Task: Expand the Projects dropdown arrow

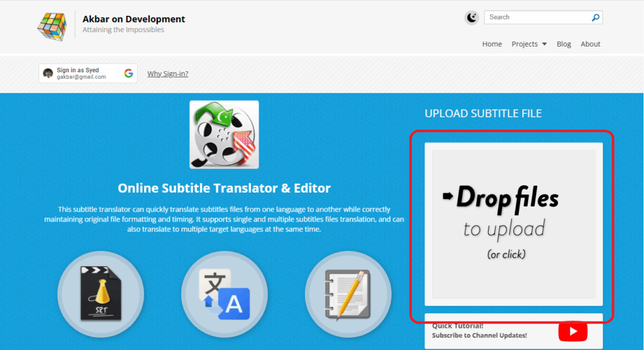Action: tap(544, 44)
